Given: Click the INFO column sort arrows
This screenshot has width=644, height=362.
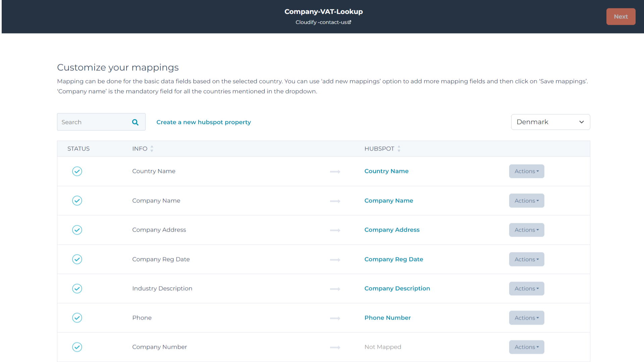Looking at the screenshot, I should [152, 148].
